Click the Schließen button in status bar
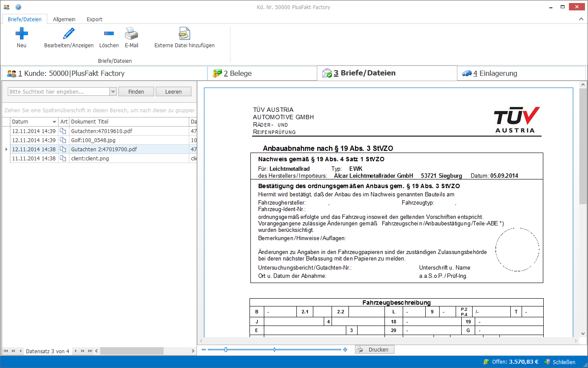 (560, 362)
